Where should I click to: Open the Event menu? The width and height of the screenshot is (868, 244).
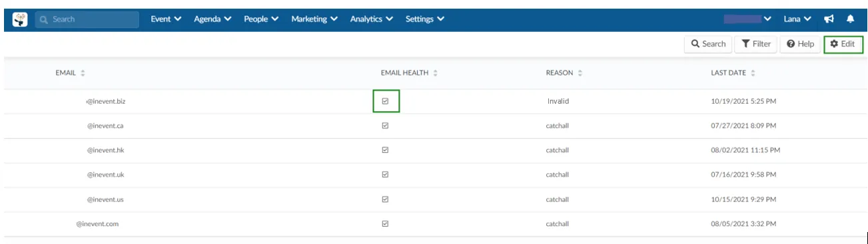[x=166, y=19]
